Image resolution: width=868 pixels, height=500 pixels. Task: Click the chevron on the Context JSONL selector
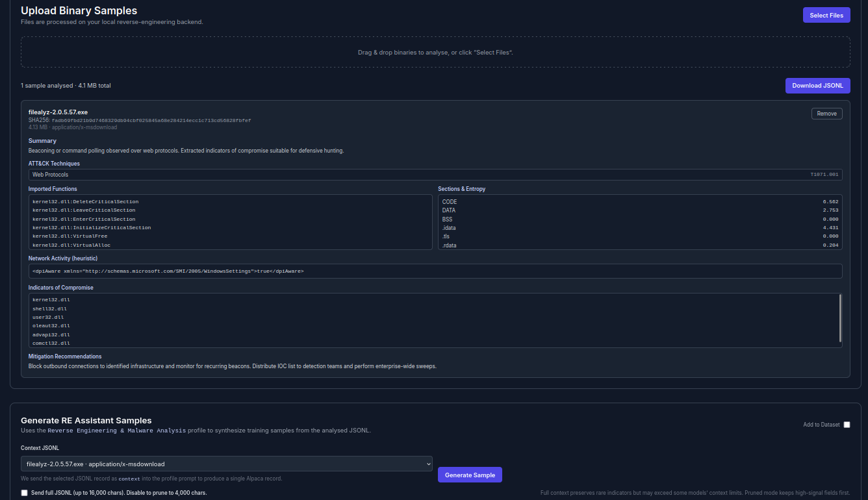coord(426,463)
